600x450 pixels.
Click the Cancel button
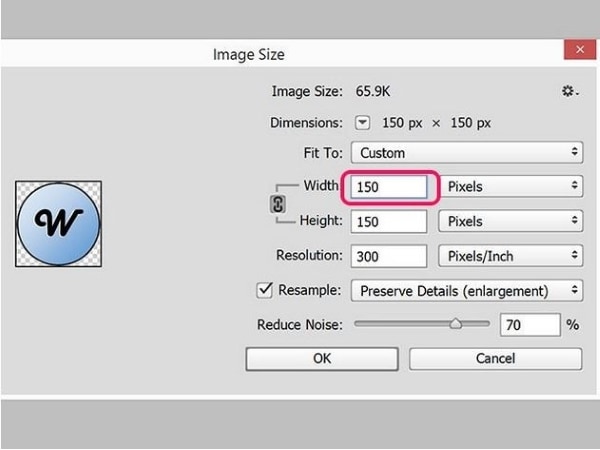pos(495,358)
